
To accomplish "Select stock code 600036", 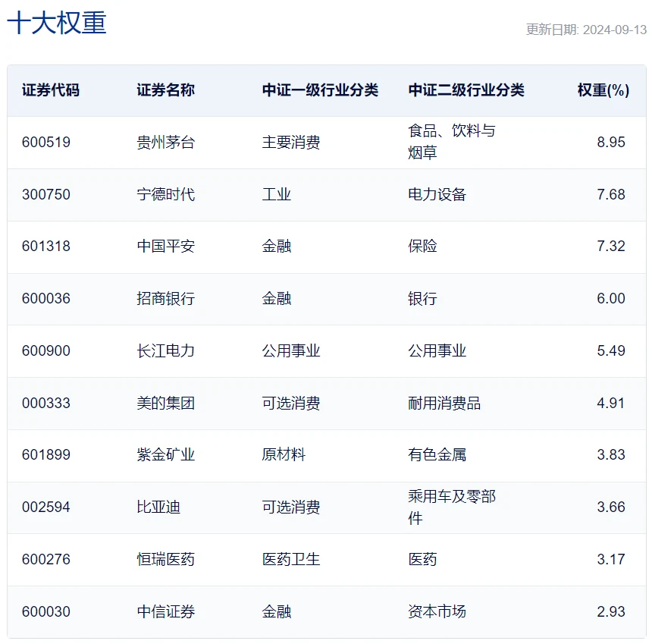I will [x=46, y=299].
